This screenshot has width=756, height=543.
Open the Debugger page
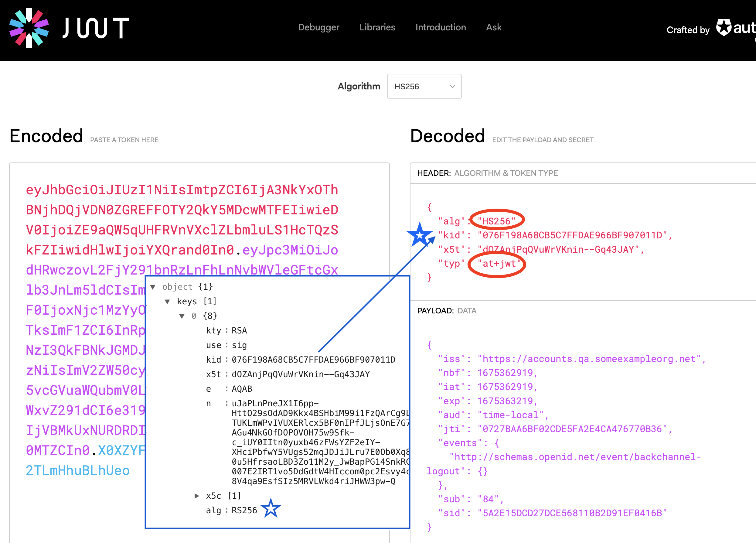(x=318, y=27)
